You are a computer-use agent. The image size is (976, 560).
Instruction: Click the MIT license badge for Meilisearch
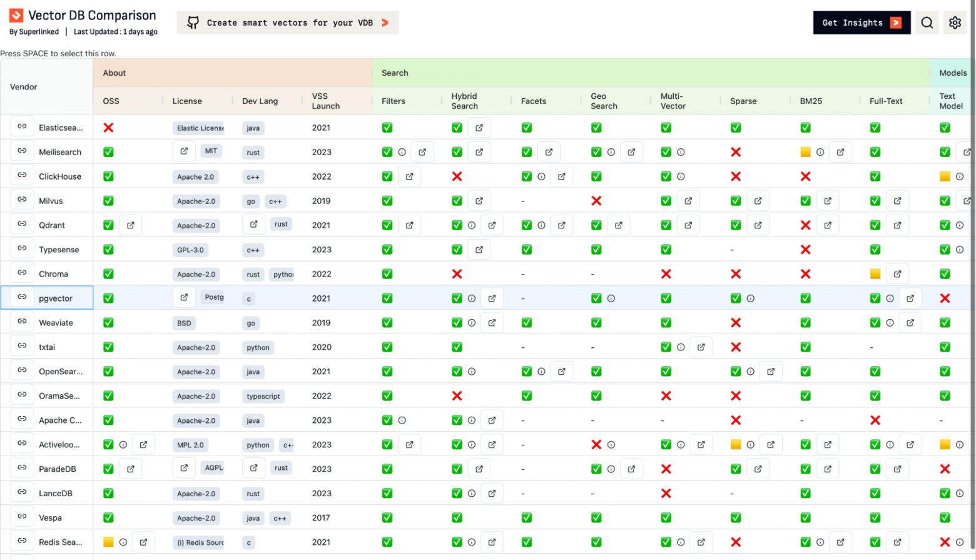(211, 150)
